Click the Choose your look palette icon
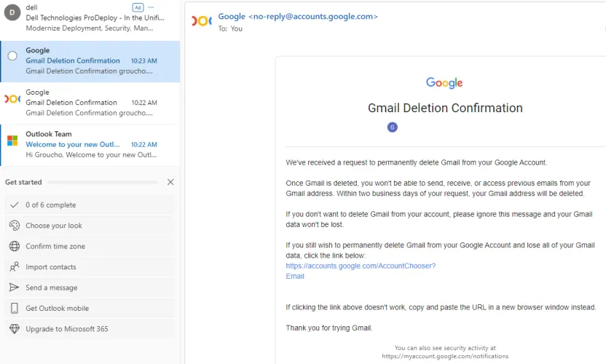This screenshot has height=364, width=606. pos(14,226)
